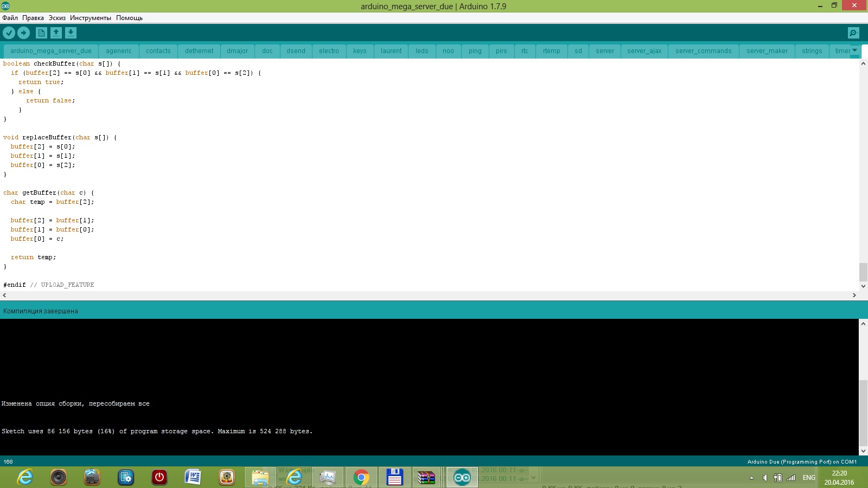Click the console output scrollbar thumb
The height and width of the screenshot is (488, 868).
(x=863, y=412)
